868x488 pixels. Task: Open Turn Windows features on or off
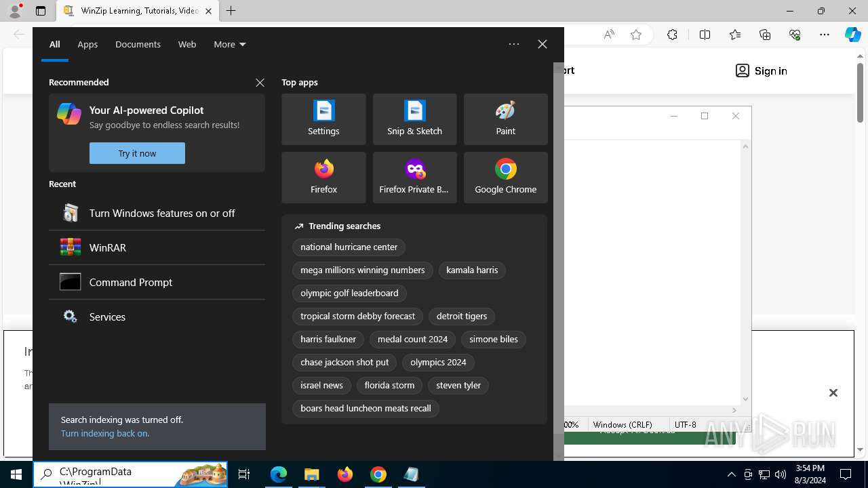click(x=157, y=213)
